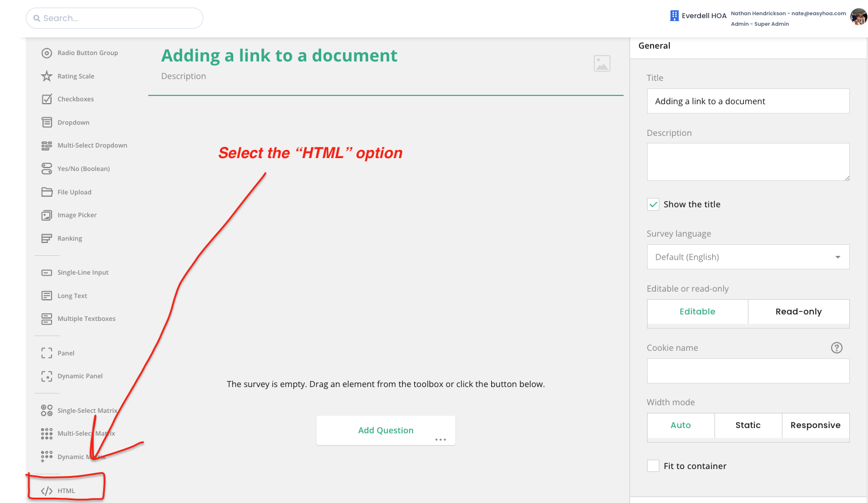The height and width of the screenshot is (503, 868).
Task: Set width mode to Static
Action: (748, 425)
